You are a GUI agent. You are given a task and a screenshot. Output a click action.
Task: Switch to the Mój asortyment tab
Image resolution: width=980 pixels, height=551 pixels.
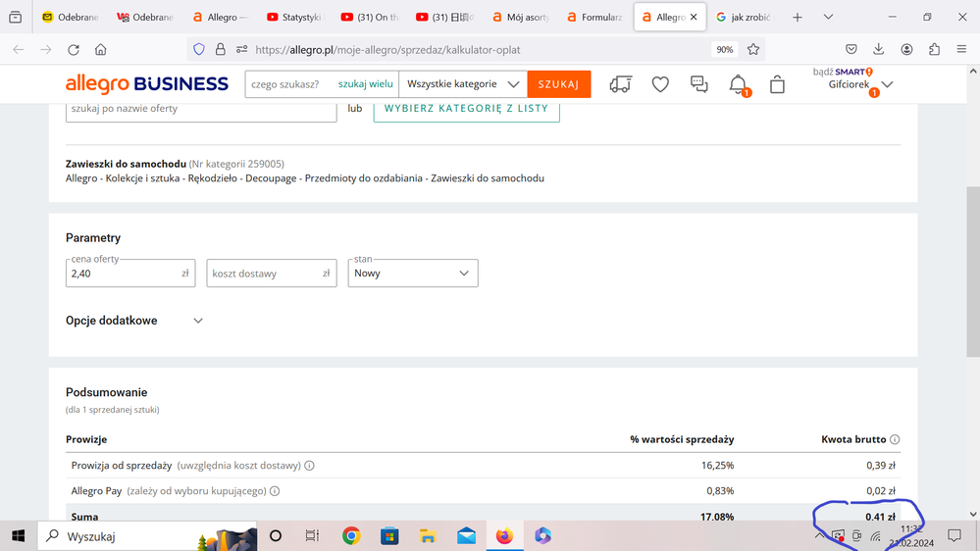click(520, 18)
